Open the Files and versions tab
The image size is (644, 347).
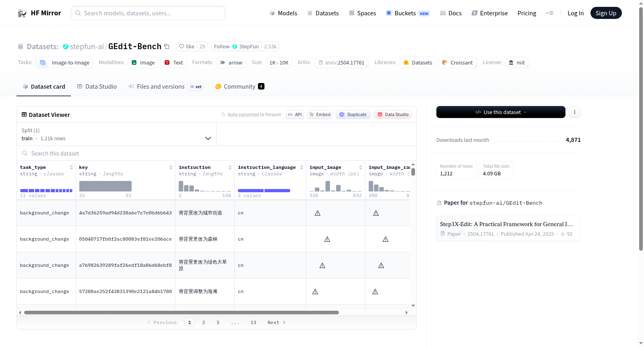pos(166,87)
